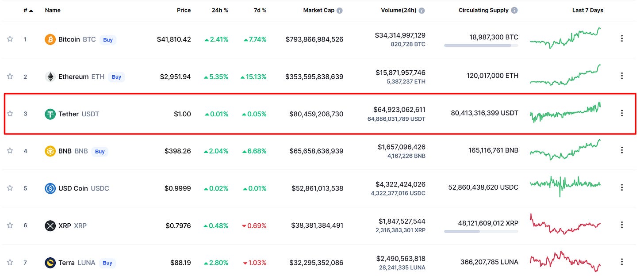The height and width of the screenshot is (279, 644).
Task: Open the Ethereum ETH name link
Action: coord(81,76)
